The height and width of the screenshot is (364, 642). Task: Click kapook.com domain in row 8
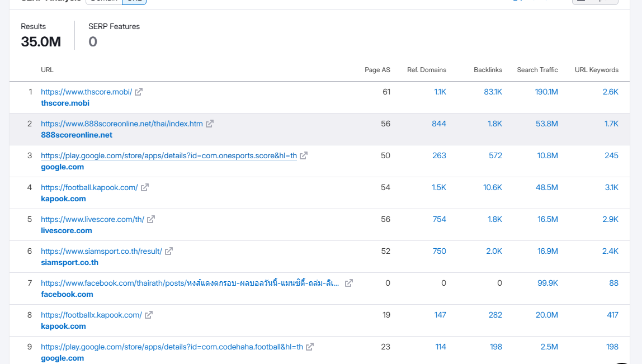(x=63, y=327)
